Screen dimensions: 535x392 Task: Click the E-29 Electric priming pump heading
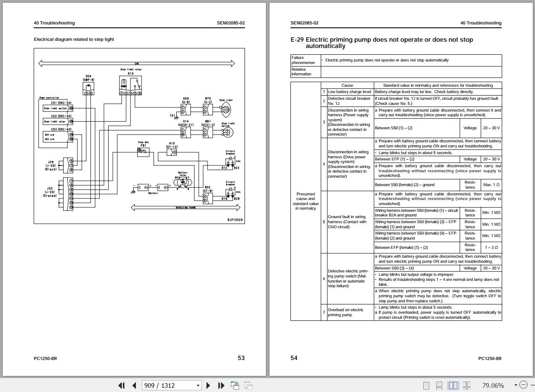pos(382,43)
